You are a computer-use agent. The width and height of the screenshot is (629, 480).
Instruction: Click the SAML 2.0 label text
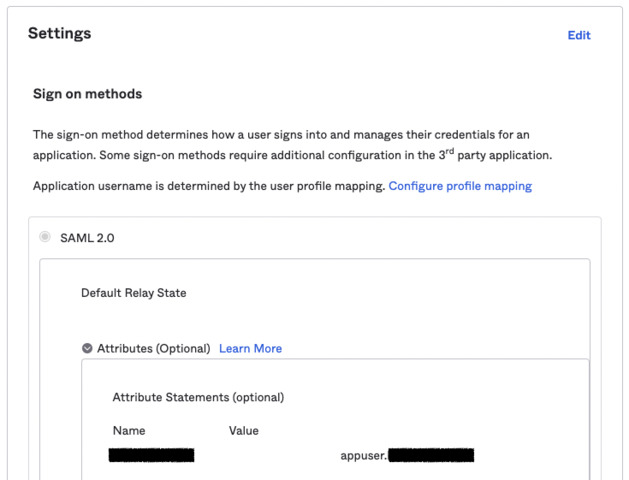[87, 238]
